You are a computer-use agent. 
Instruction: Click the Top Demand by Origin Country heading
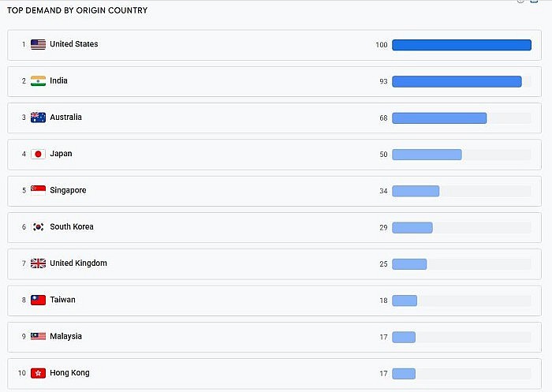[77, 11]
